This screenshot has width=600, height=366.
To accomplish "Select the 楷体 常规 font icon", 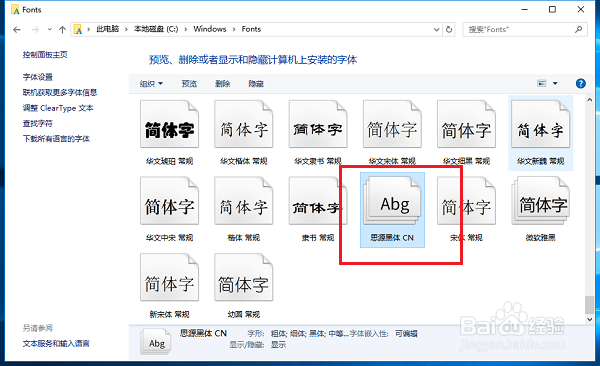I will [243, 201].
